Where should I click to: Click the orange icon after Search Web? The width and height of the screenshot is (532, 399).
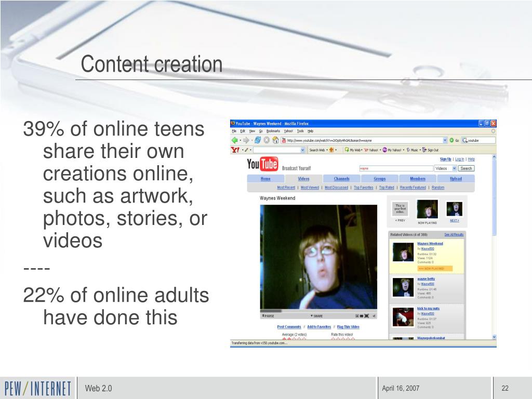[331, 150]
